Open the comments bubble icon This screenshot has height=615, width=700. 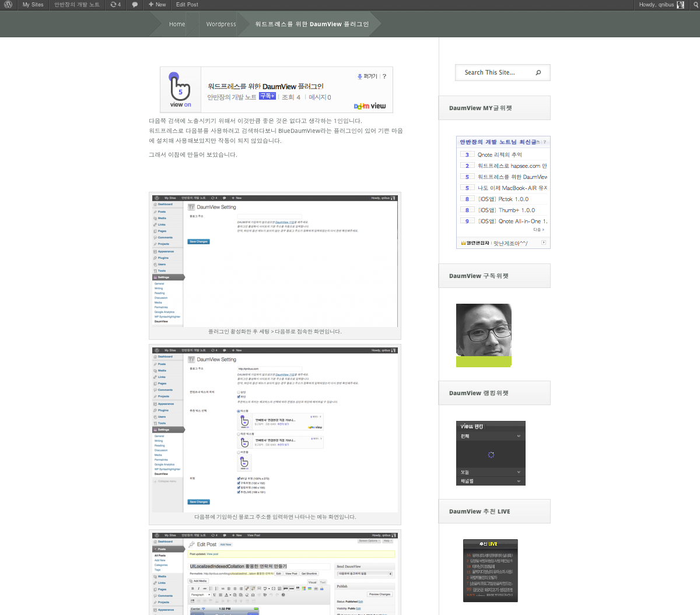tap(135, 5)
